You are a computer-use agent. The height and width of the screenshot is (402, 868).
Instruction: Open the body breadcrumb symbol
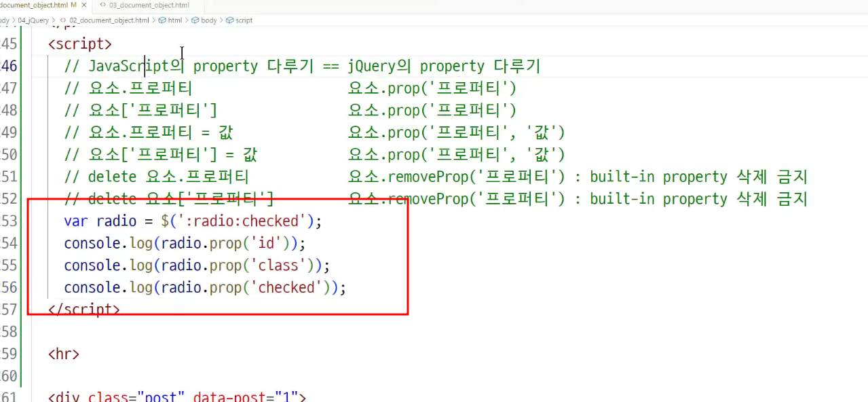pos(209,20)
